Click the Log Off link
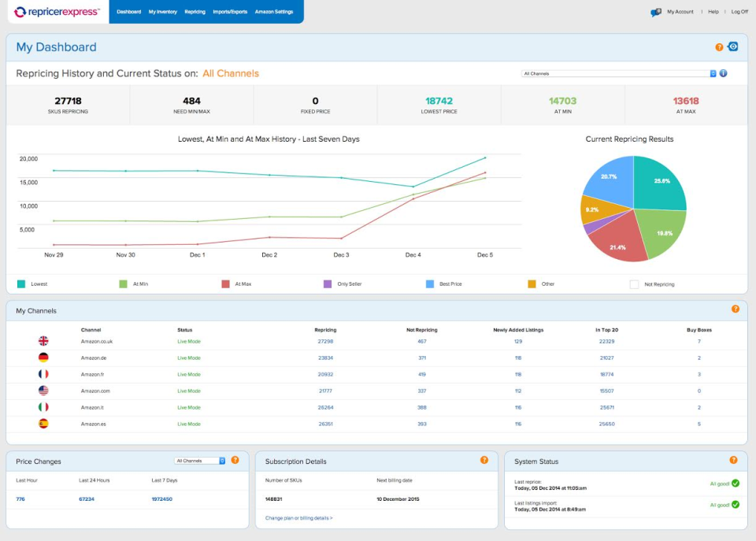The image size is (756, 541). (739, 12)
